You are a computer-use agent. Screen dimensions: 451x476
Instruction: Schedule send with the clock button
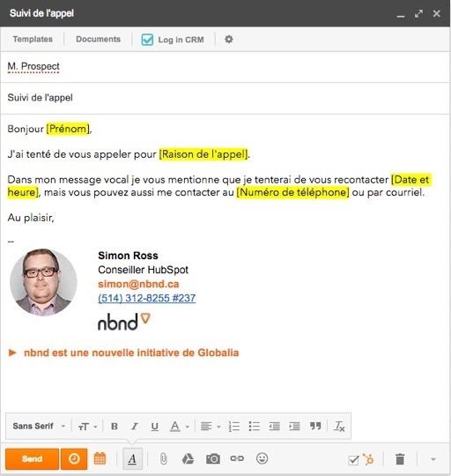(74, 458)
